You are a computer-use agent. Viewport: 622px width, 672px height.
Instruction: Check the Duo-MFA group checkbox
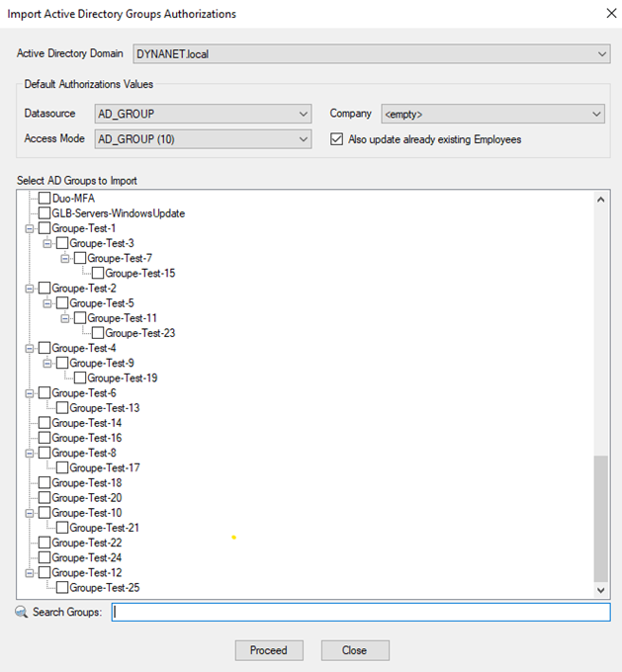coord(44,199)
